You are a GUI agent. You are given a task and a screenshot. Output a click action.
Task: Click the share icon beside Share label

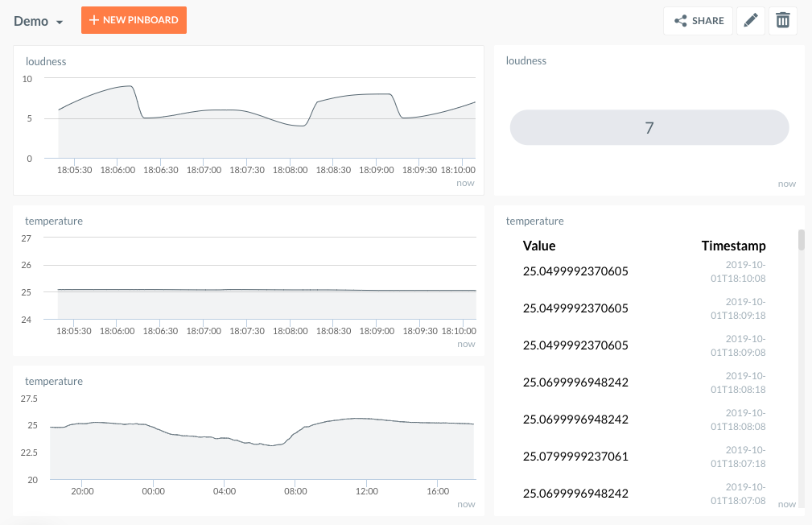coord(681,21)
